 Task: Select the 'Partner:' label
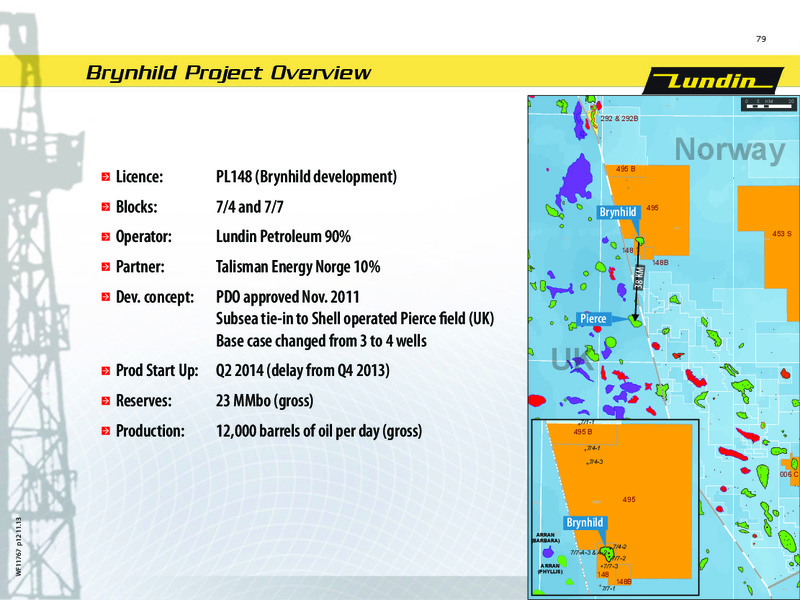[140, 266]
